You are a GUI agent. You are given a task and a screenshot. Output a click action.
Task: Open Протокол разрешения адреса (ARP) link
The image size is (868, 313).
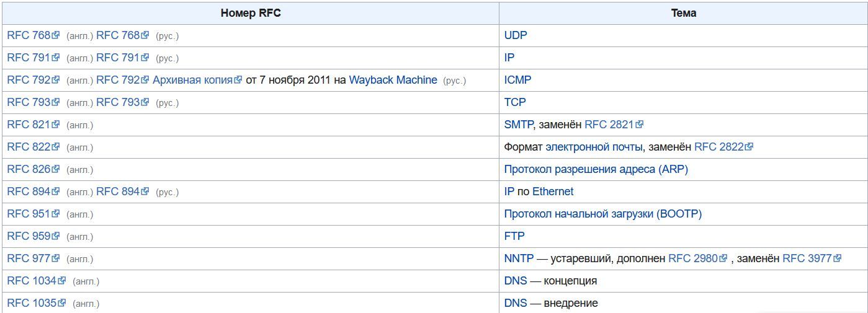(x=596, y=169)
